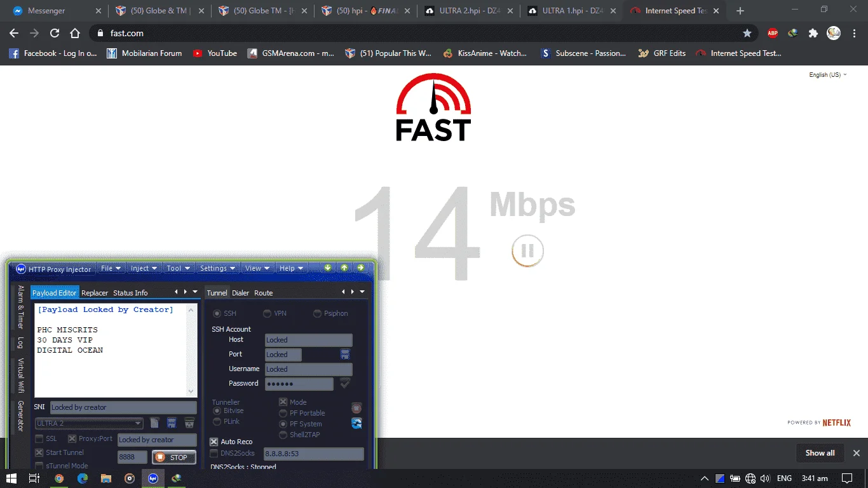Toggle the Auto Reco checkbox
The image size is (868, 488).
(214, 442)
